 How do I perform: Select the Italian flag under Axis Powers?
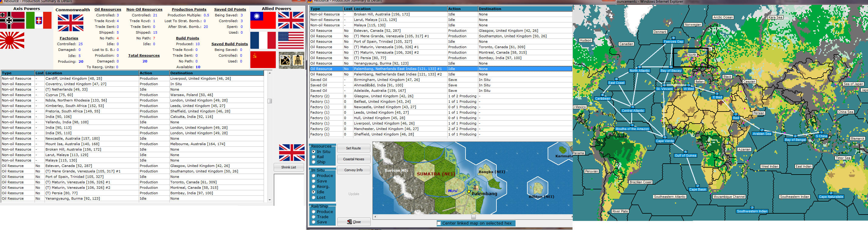(39, 20)
